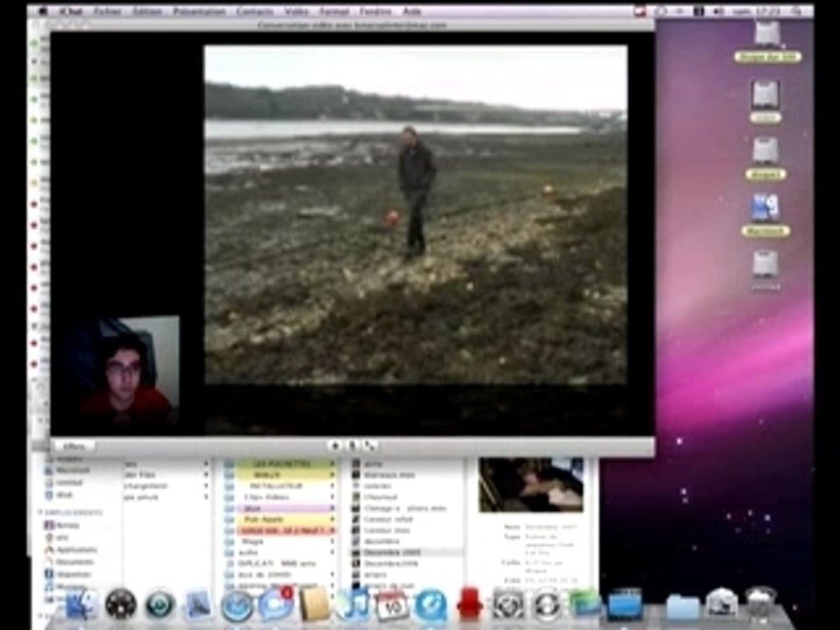Select the highlighted Décembre 2003 file in Finder
Viewport: 840px width, 630px height.
[407, 552]
